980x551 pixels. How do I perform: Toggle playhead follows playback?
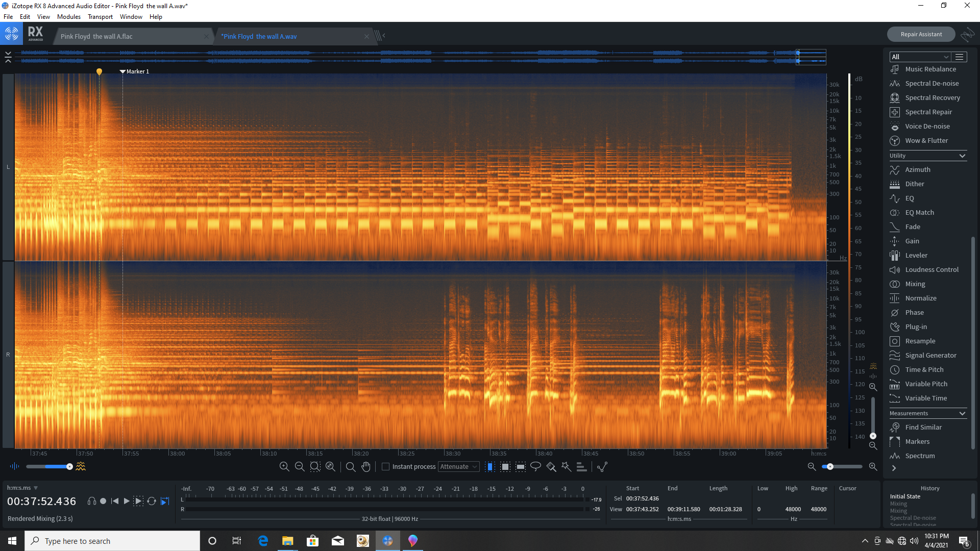click(x=165, y=501)
